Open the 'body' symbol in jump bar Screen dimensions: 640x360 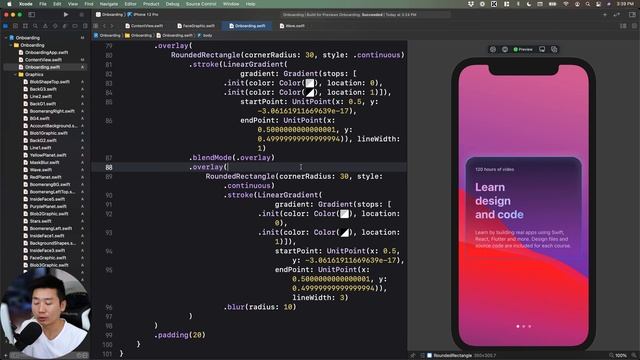(205, 36)
